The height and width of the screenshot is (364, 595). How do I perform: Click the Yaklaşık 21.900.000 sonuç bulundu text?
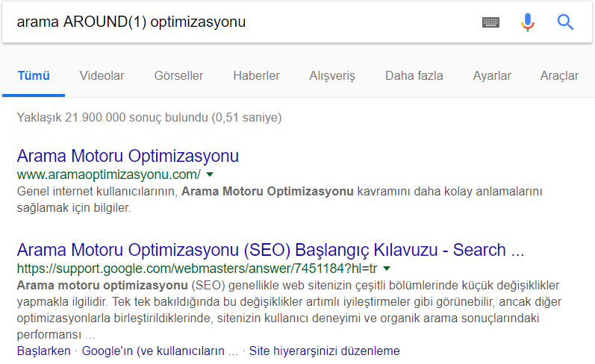pos(149,118)
